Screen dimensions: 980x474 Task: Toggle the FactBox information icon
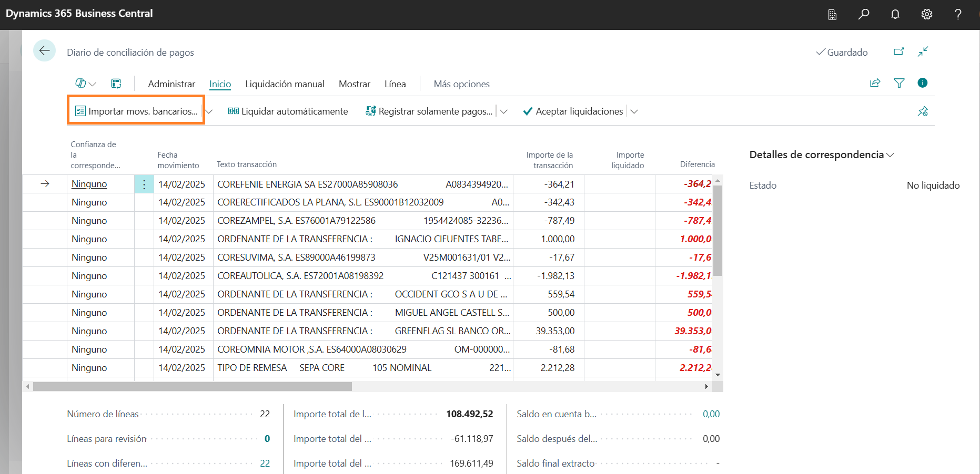[922, 83]
